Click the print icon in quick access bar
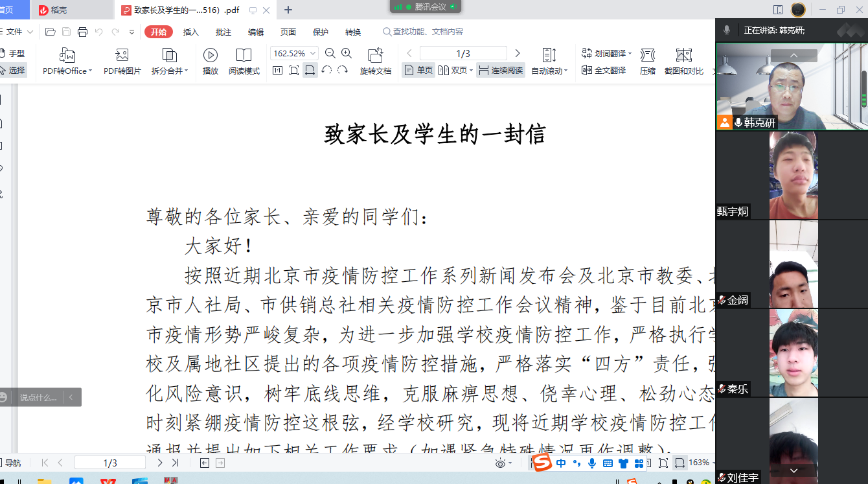The height and width of the screenshot is (484, 868). (x=82, y=32)
